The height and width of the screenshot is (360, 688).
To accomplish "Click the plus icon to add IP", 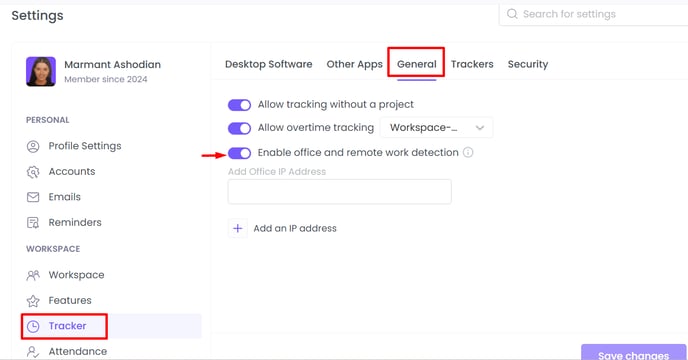I will coord(237,228).
